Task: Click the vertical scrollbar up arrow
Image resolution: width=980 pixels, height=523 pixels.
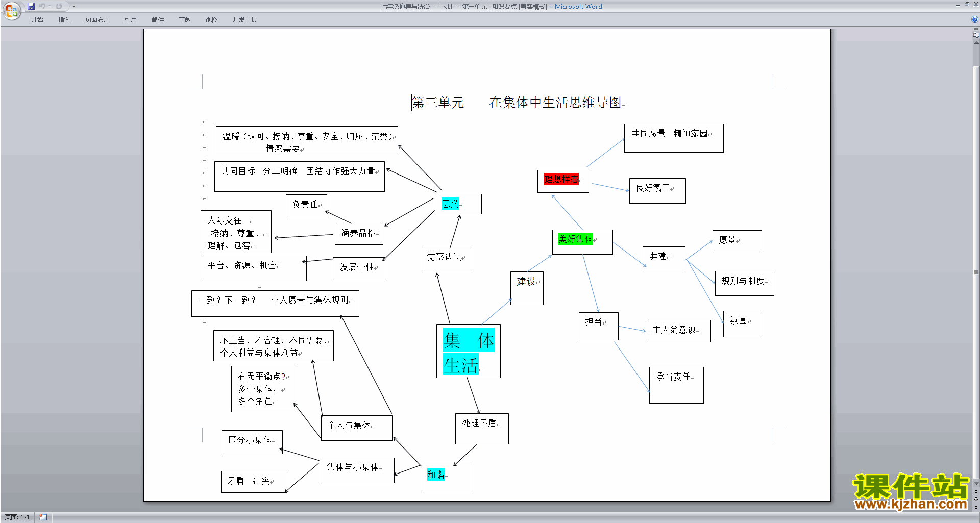Action: coord(976,43)
